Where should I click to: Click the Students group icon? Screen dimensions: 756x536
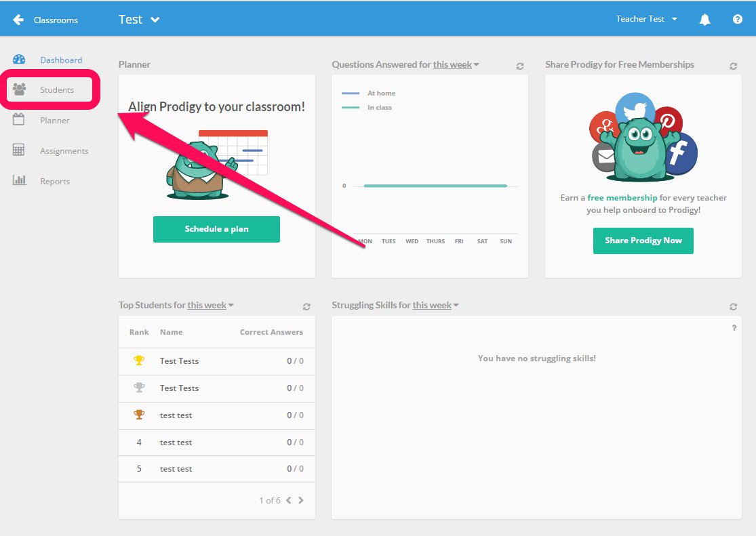tap(19, 89)
